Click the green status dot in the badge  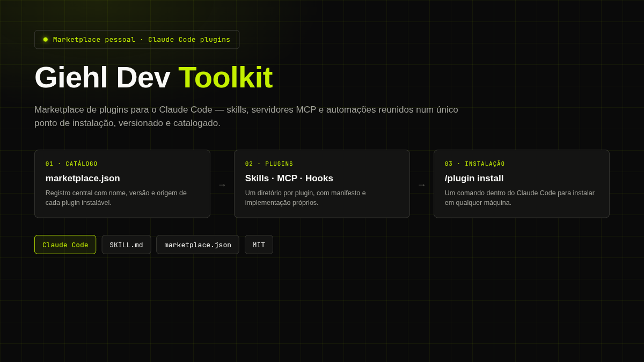pyautogui.click(x=46, y=40)
